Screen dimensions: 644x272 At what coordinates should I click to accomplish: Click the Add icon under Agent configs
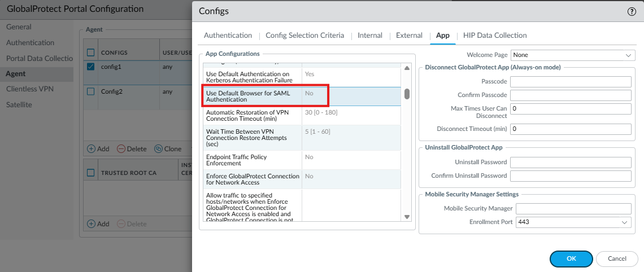[91, 149]
